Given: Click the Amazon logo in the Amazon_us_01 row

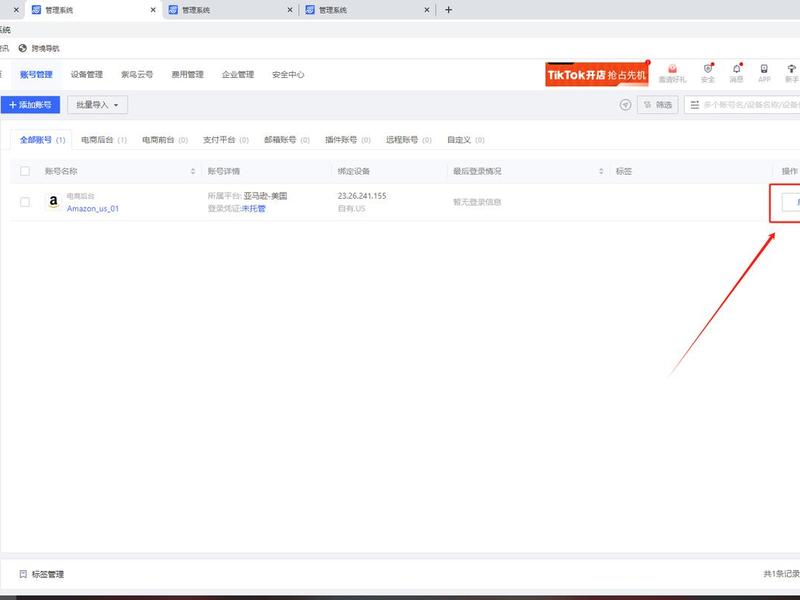Looking at the screenshot, I should click(x=53, y=202).
